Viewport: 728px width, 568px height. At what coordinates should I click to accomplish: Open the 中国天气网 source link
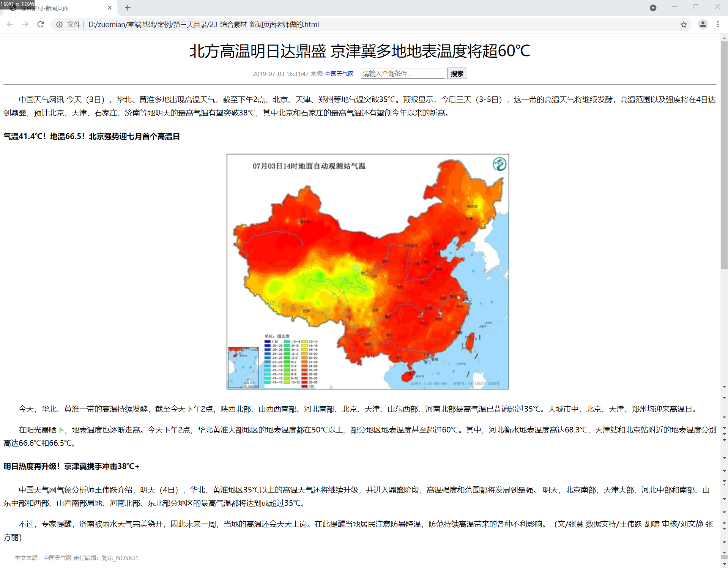(339, 74)
